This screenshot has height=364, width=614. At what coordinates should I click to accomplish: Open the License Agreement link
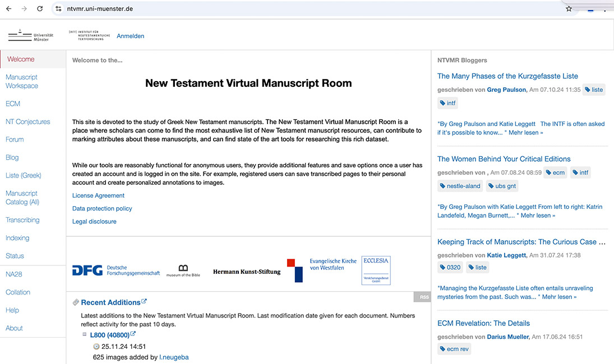coord(98,195)
